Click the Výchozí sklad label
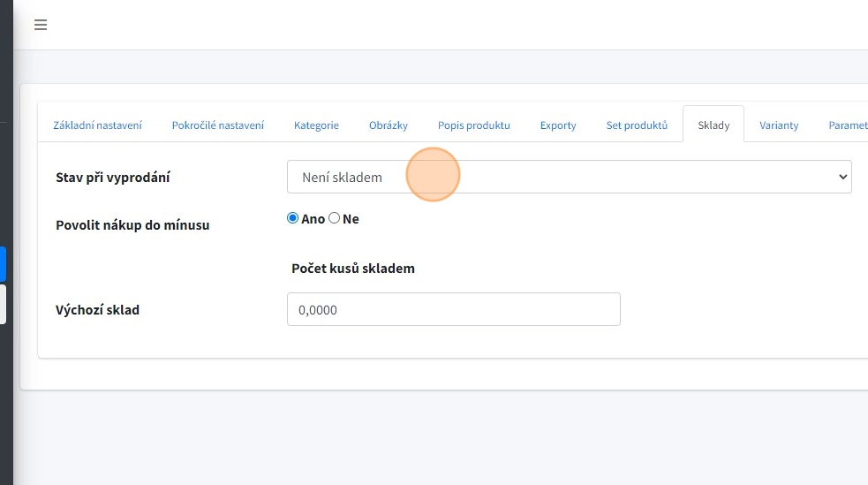This screenshot has height=485, width=868. 97,310
